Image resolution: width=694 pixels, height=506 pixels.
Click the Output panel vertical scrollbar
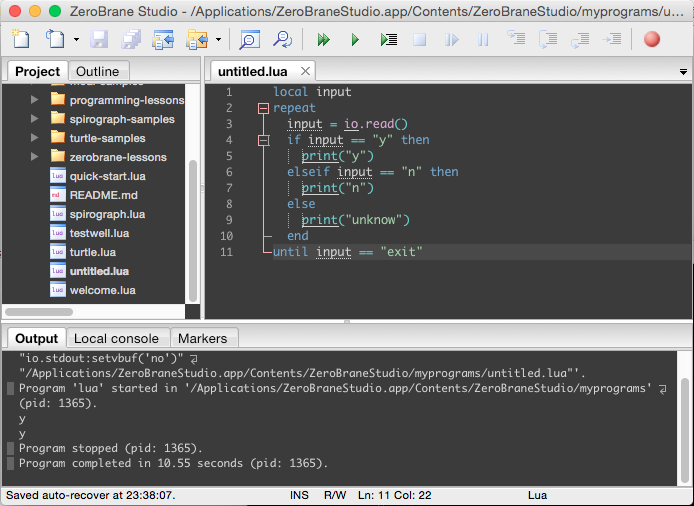point(684,429)
